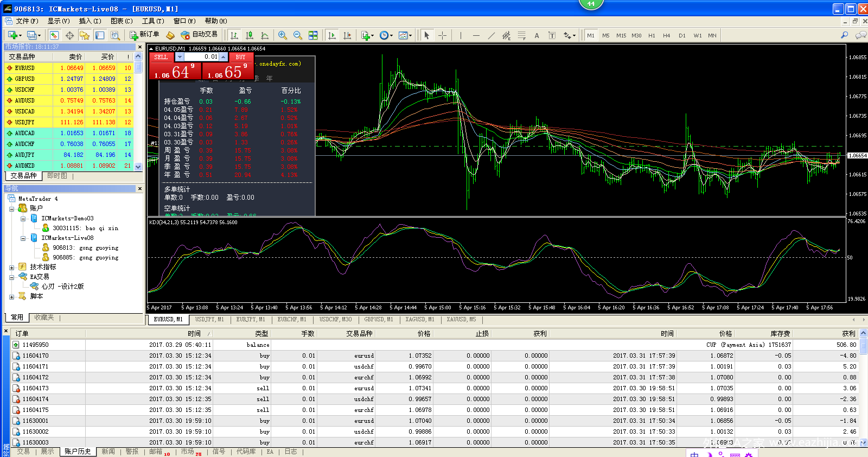Select the H1 timeframe
Image resolution: width=868 pixels, height=457 pixels.
652,35
